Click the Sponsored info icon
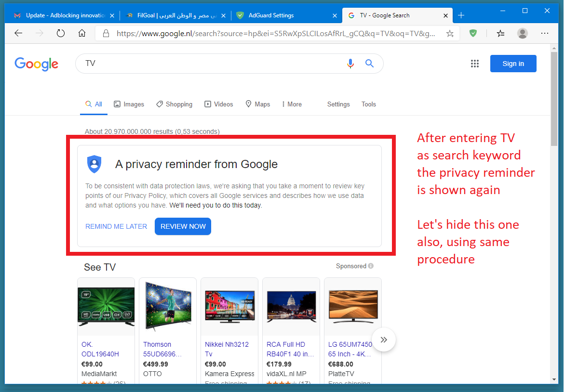The width and height of the screenshot is (565, 392). click(x=371, y=266)
